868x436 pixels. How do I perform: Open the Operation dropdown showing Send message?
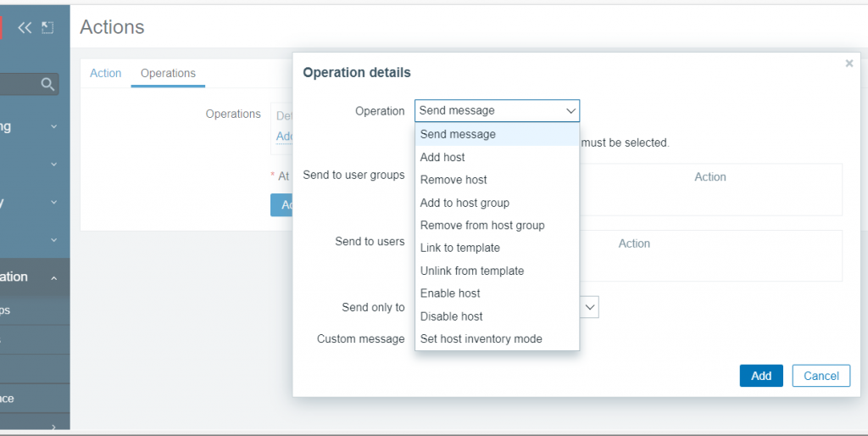pos(497,110)
